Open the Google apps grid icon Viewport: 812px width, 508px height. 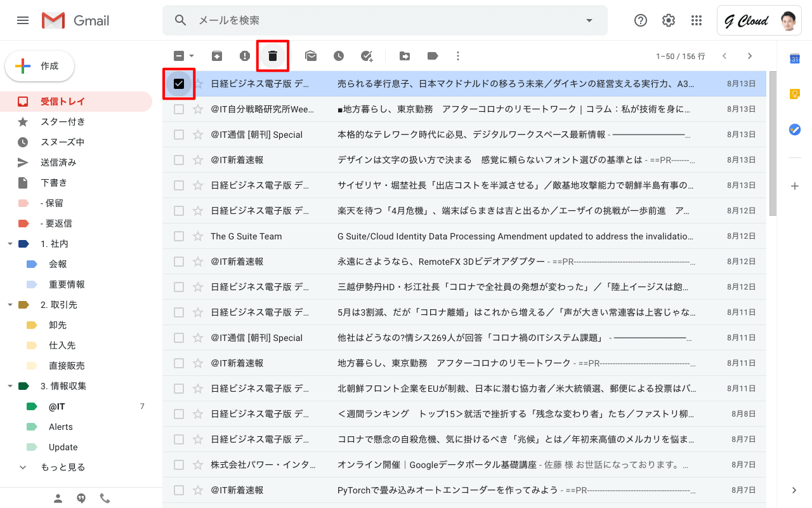click(x=697, y=20)
